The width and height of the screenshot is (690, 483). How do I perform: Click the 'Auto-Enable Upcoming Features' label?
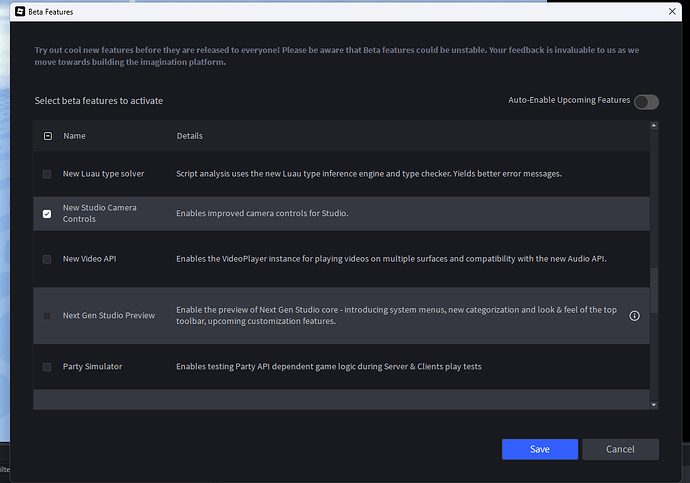(x=569, y=100)
